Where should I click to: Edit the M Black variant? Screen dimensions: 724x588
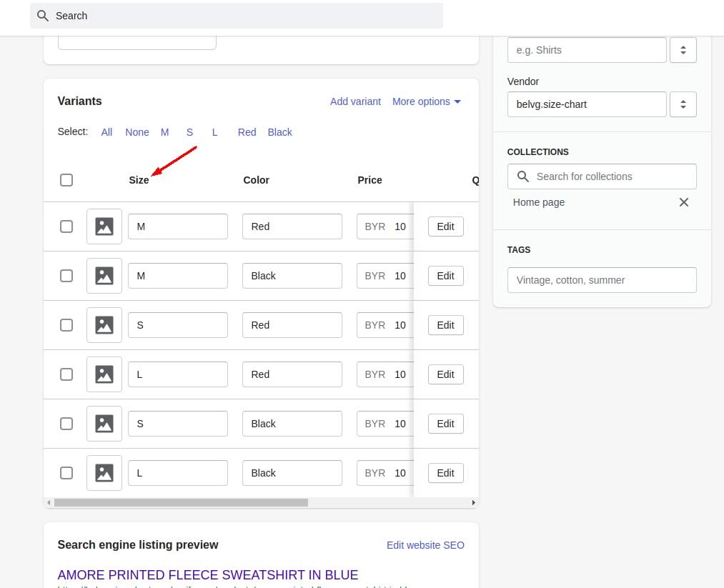click(445, 276)
